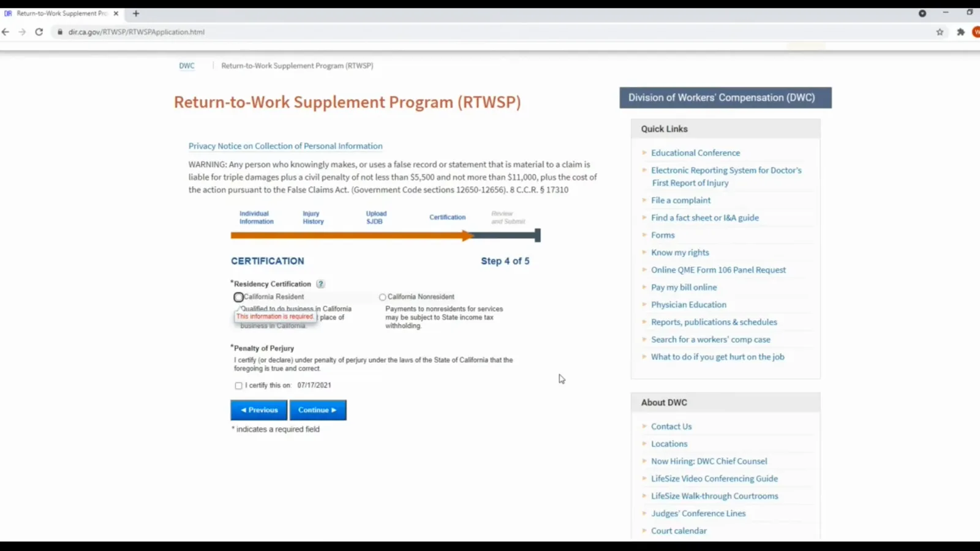Open File a complaint link
The height and width of the screenshot is (551, 980).
(680, 200)
